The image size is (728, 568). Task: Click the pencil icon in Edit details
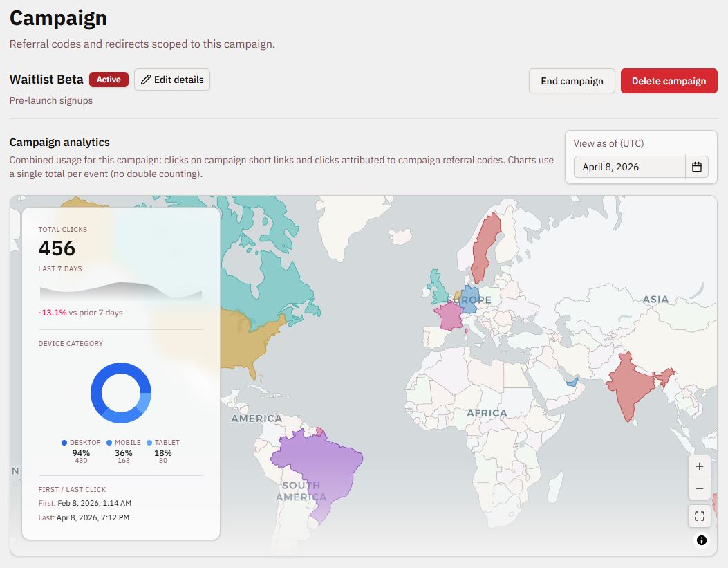click(146, 80)
